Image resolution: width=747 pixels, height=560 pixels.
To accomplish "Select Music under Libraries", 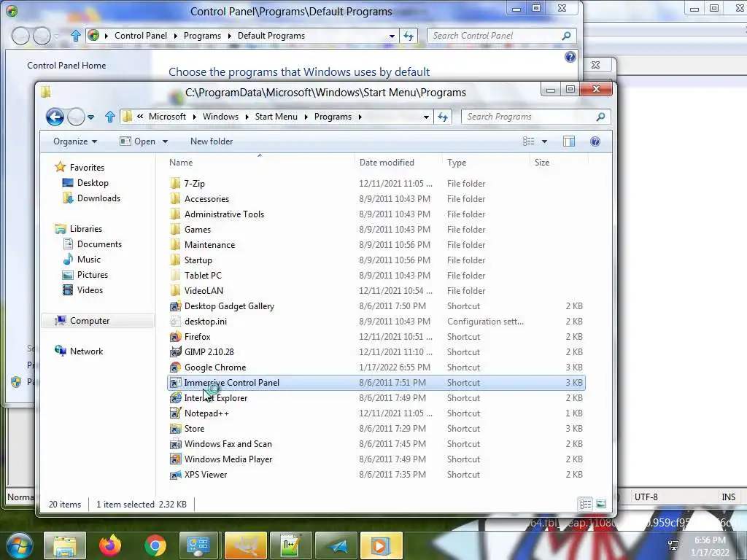I will coord(88,259).
